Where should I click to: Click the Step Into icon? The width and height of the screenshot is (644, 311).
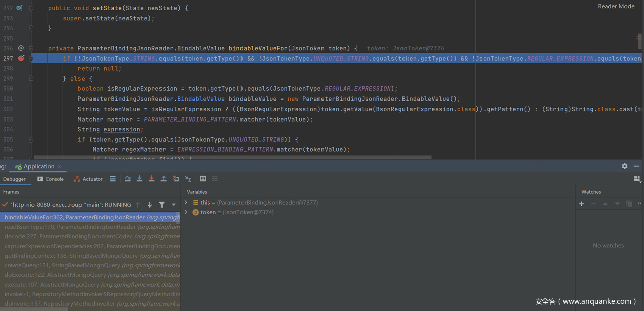point(140,179)
